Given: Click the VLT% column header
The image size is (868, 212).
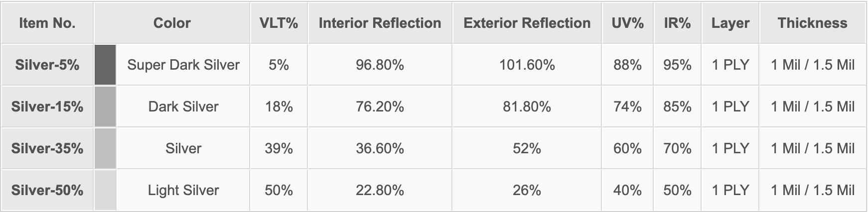Looking at the screenshot, I should point(279,23).
